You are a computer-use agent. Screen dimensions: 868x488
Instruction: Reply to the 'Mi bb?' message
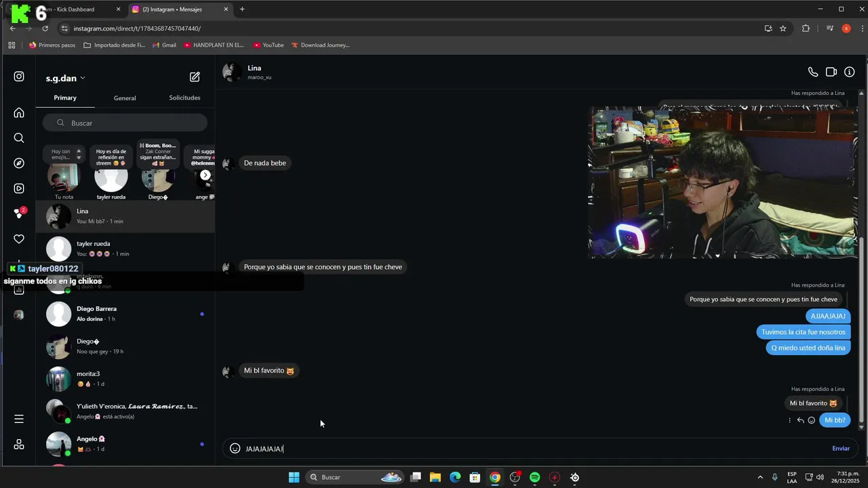pyautogui.click(x=801, y=420)
